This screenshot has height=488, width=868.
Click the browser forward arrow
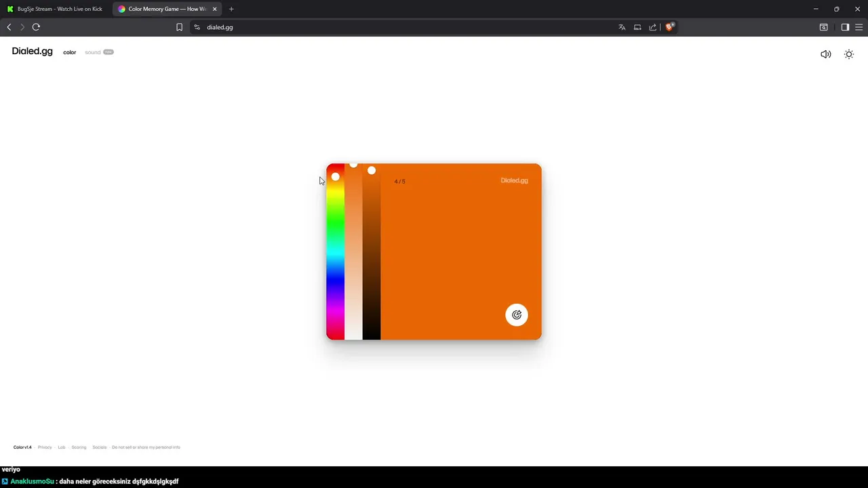coord(22,27)
